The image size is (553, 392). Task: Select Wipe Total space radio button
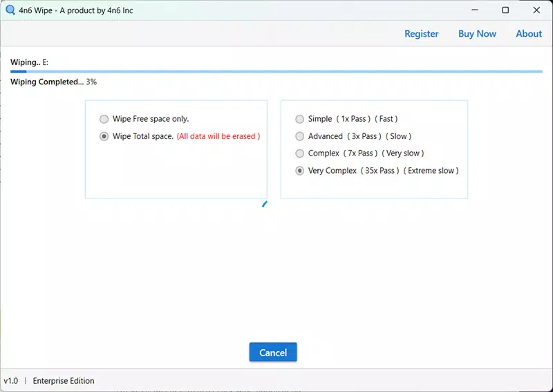click(x=104, y=136)
